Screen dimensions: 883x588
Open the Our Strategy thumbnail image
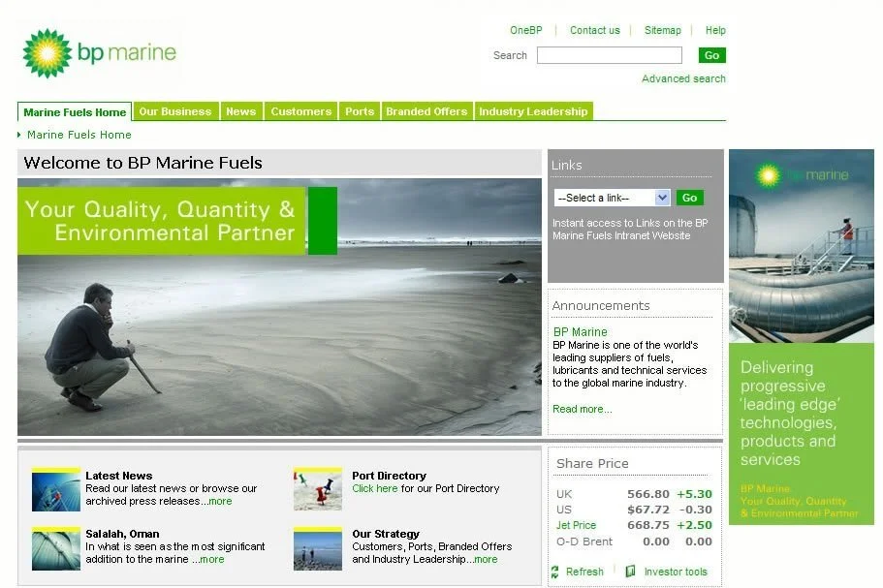pos(318,548)
